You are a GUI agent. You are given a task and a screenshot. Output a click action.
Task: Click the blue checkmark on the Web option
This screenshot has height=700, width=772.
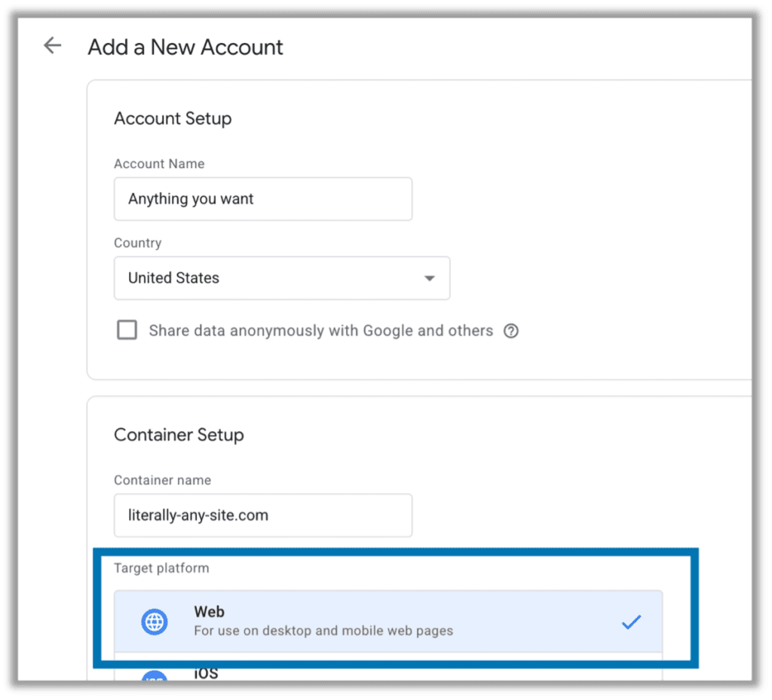[631, 621]
